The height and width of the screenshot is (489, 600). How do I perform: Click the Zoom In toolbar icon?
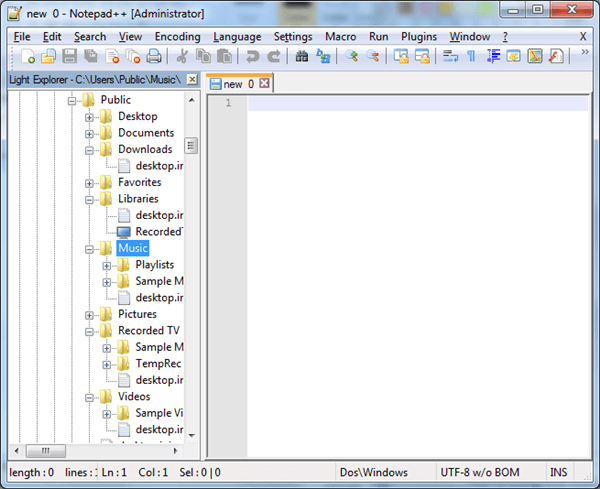click(x=351, y=56)
